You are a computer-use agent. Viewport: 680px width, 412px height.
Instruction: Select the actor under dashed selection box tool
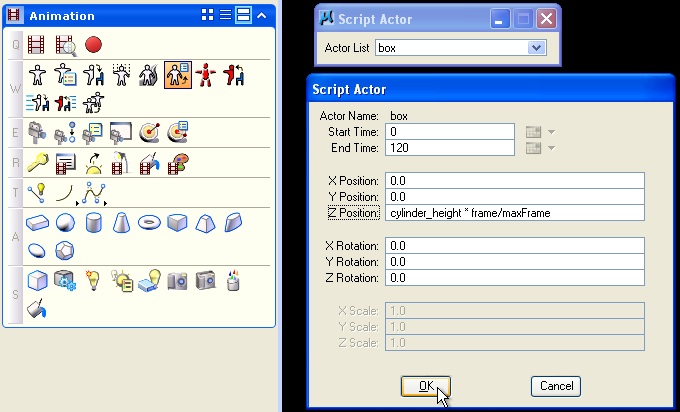(x=121, y=75)
